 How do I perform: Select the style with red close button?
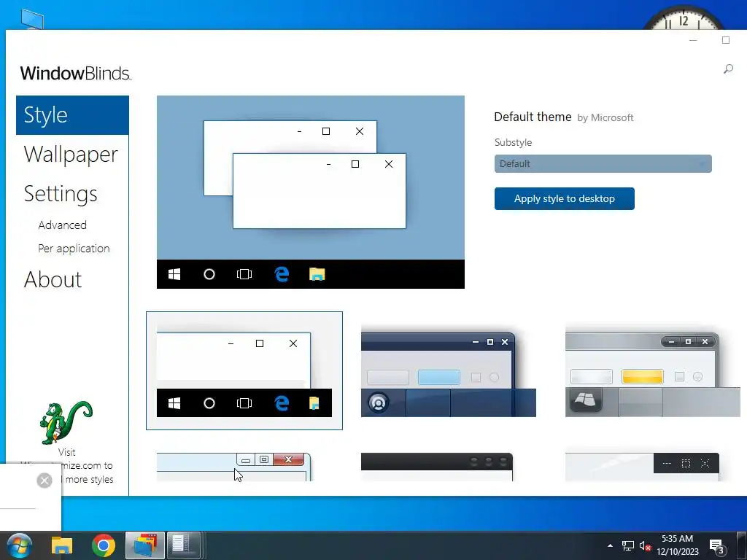234,467
